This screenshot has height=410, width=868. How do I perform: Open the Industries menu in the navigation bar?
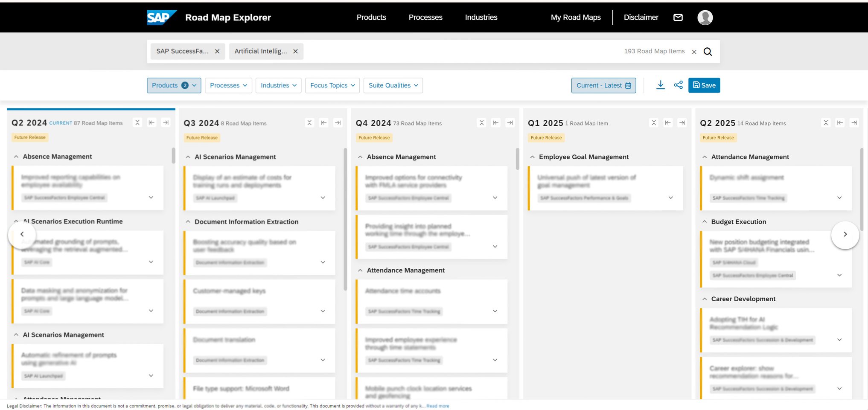pos(481,17)
